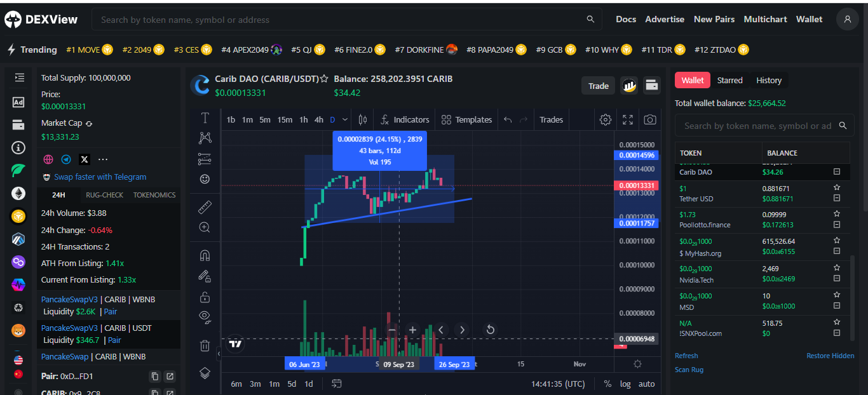
Task: Open the object tree layers icon
Action: click(x=205, y=373)
